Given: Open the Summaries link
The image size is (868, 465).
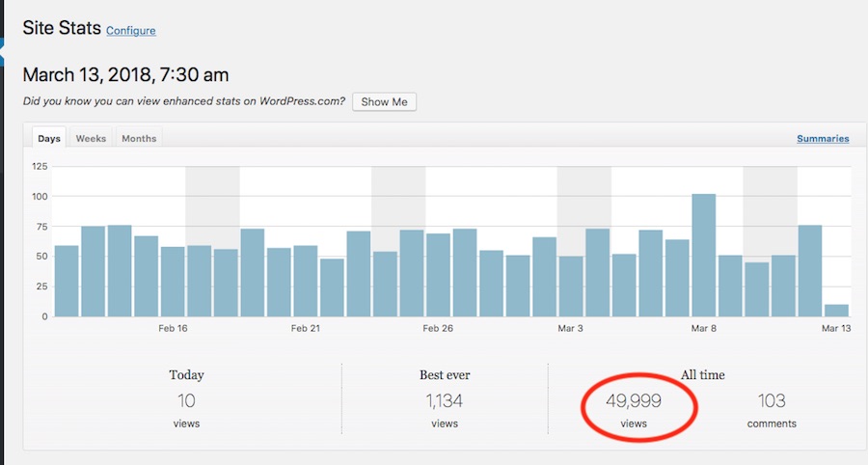Looking at the screenshot, I should click(822, 139).
